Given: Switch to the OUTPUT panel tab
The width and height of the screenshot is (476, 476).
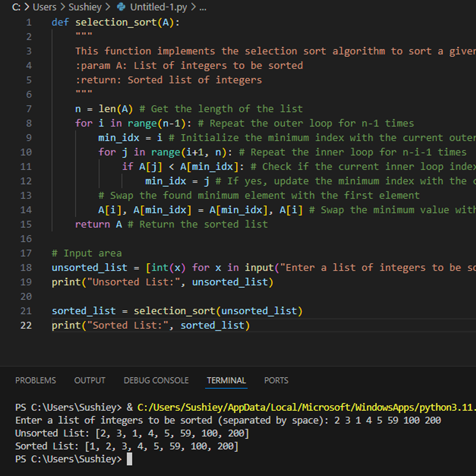Looking at the screenshot, I should pyautogui.click(x=90, y=380).
